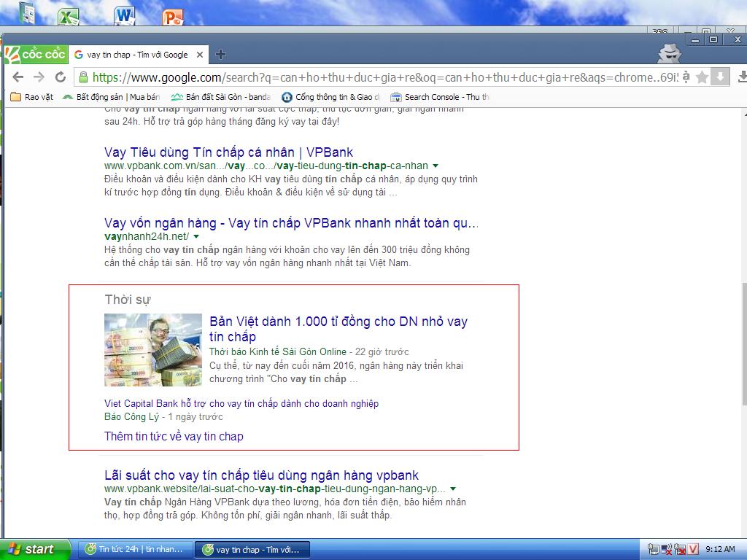Open the 'Bản Việt dành 1.000 tỉ đồng' news article
747x560 pixels.
tap(338, 329)
